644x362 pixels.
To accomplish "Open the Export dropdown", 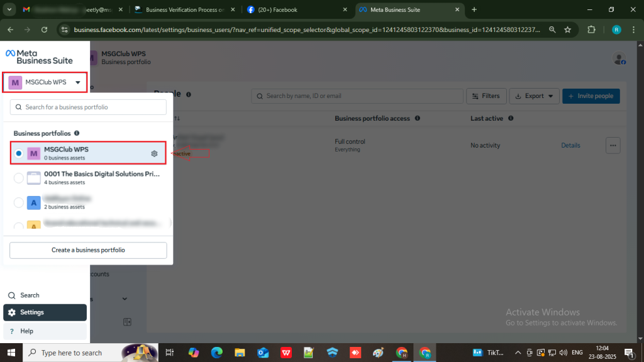I will 534,96.
